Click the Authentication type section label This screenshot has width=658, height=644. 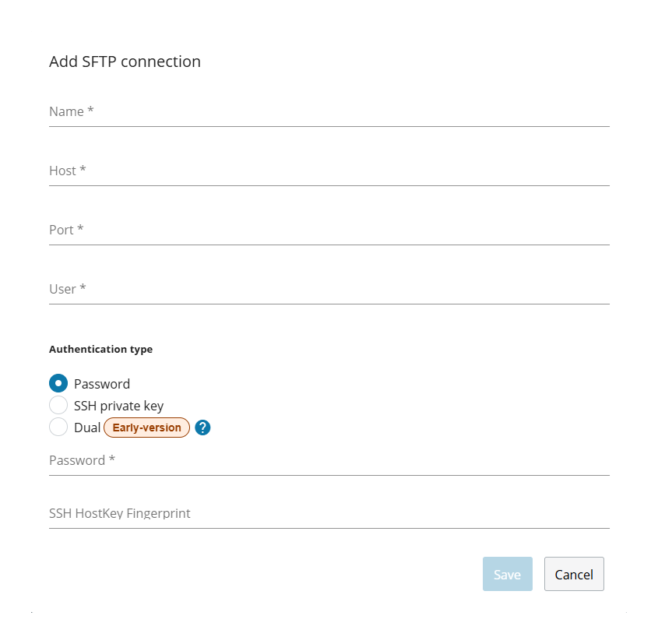tap(100, 349)
